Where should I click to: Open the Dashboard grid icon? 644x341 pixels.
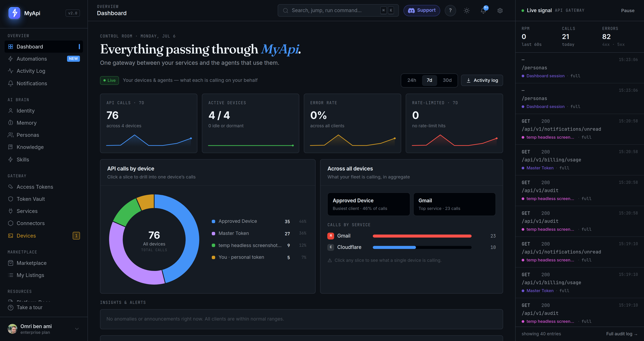coord(10,47)
